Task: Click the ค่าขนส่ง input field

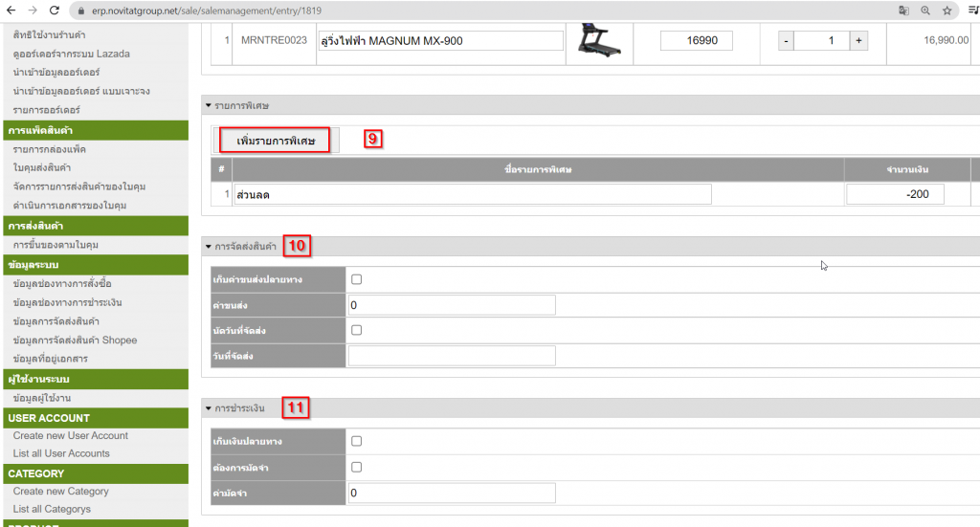Action: coord(452,305)
